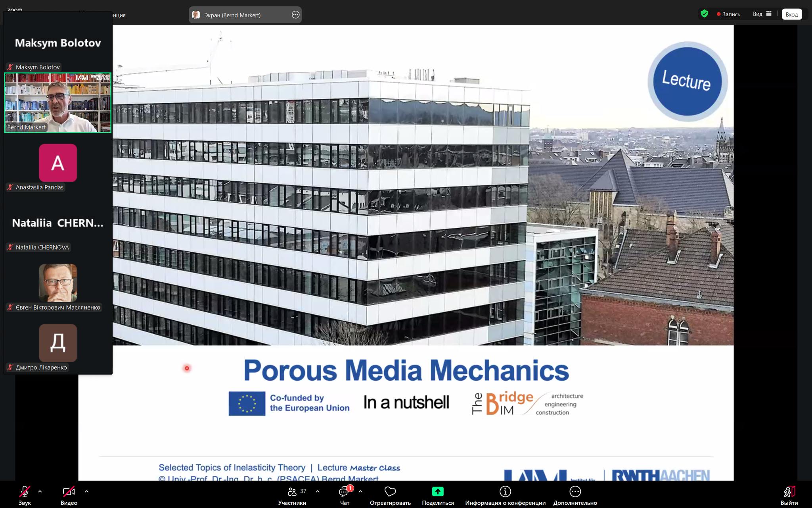
Task: Click Anastasiia Pandas' pink avatar tile
Action: [58, 163]
